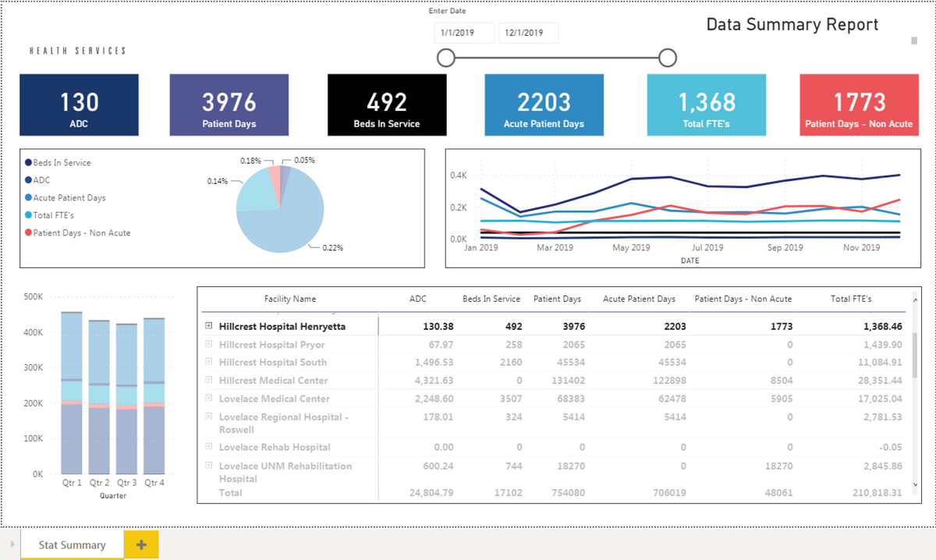Click the right date slider handle
Viewport: 936px width, 560px height.
coord(668,58)
